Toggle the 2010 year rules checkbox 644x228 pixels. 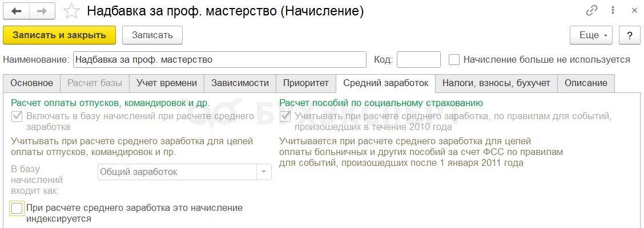[x=285, y=116]
